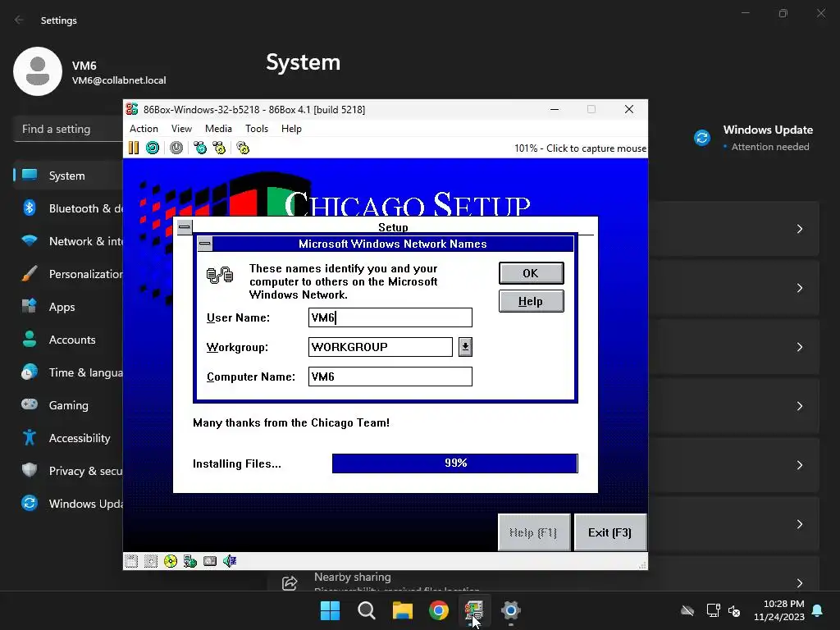Viewport: 840px width, 630px height.
Task: Send Ctrl+Alt+Esc via toolbar icon
Action: [x=219, y=148]
